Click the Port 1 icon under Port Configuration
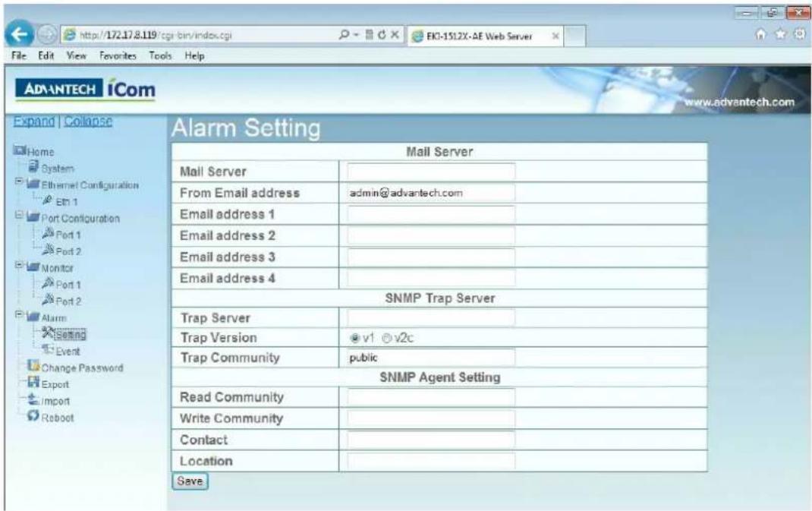Viewport: 812px width, 511px height. (48, 233)
